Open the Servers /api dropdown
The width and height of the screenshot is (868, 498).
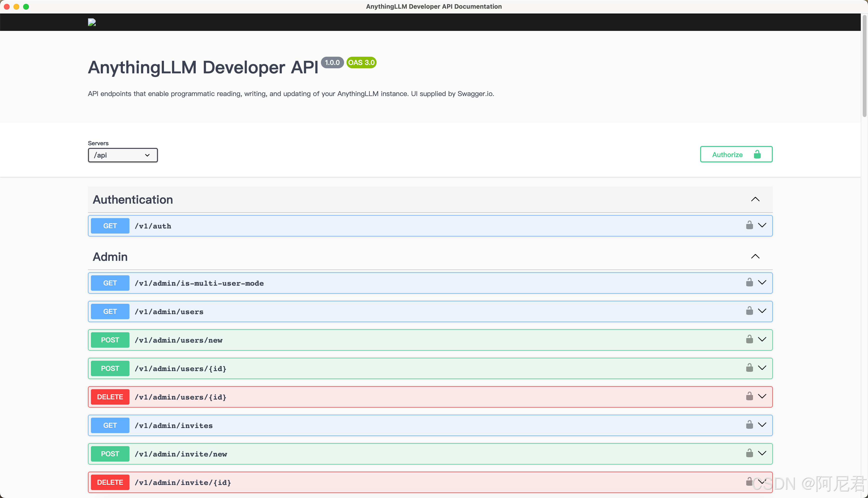(123, 155)
